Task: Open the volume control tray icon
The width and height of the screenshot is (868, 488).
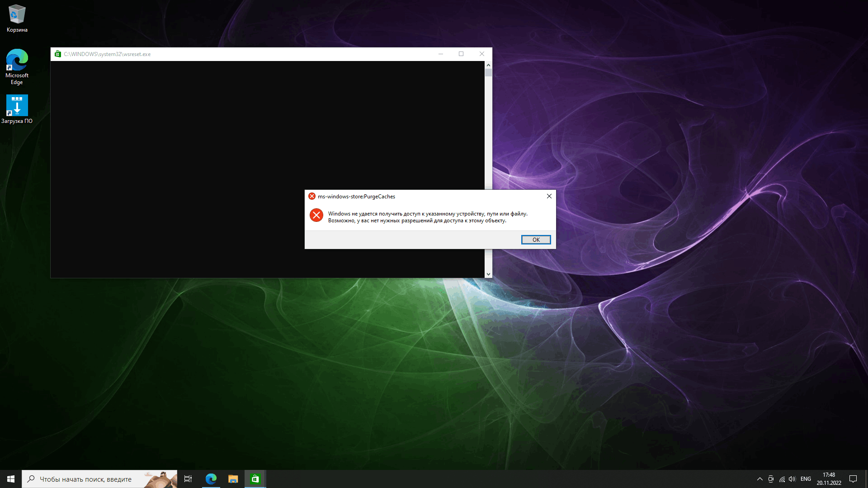Action: click(792, 479)
